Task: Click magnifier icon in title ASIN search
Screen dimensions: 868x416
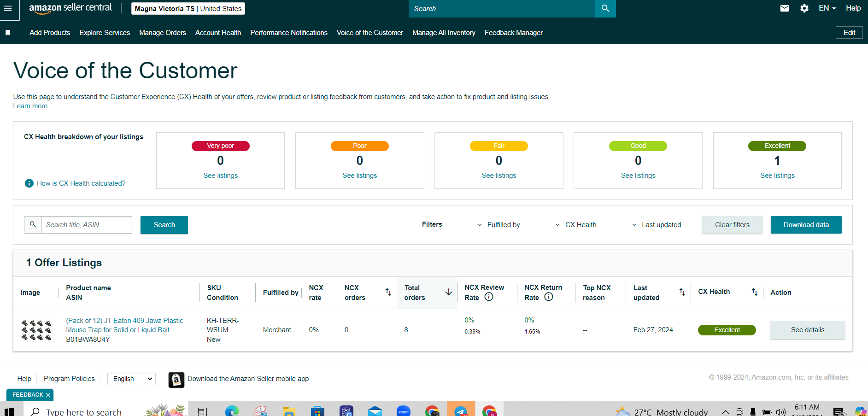Action: pyautogui.click(x=33, y=224)
